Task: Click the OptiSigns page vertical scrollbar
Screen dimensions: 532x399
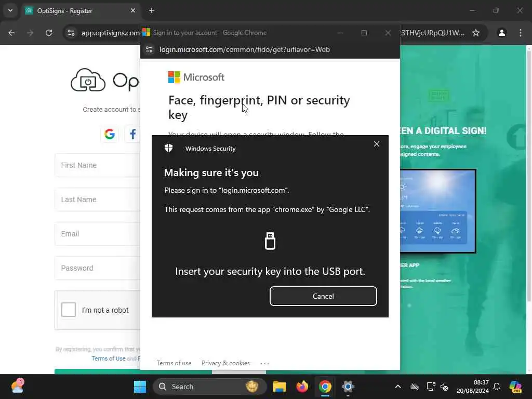Action: [529, 175]
